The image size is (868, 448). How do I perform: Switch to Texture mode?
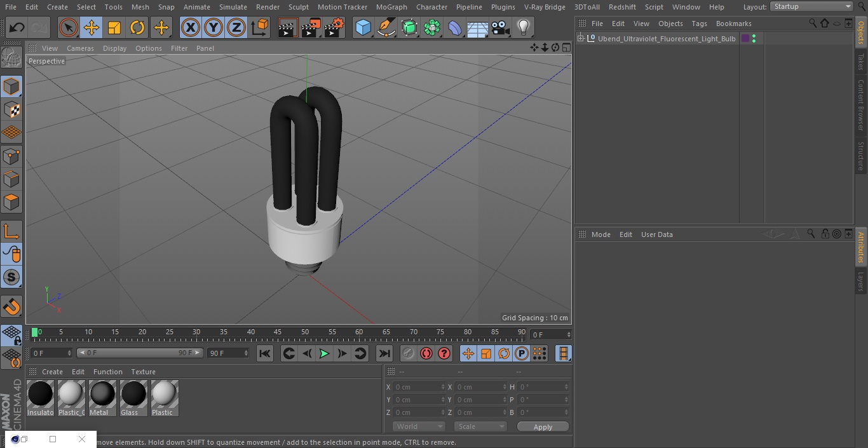coord(11,109)
